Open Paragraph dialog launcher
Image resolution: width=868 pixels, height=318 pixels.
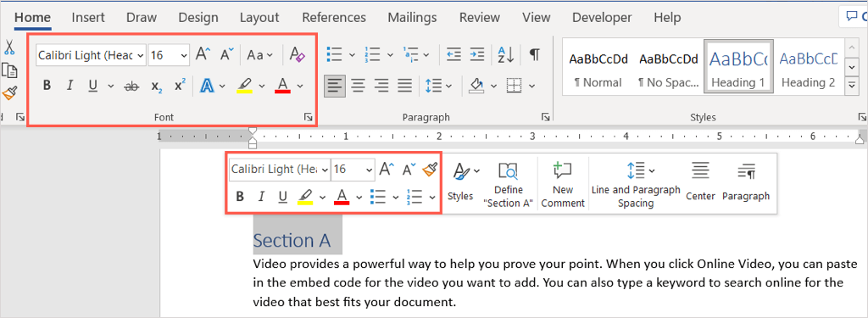[546, 117]
